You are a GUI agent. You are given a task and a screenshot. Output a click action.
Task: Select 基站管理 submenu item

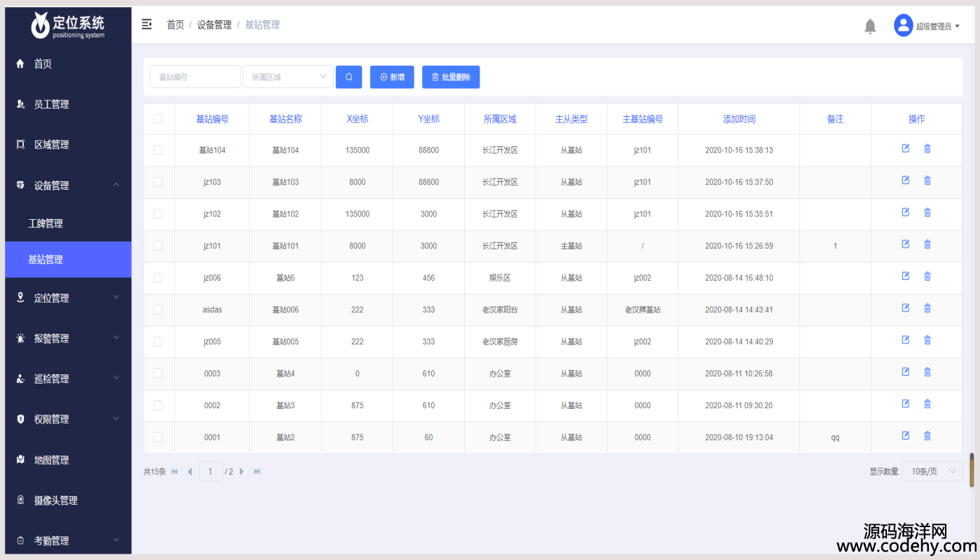68,260
